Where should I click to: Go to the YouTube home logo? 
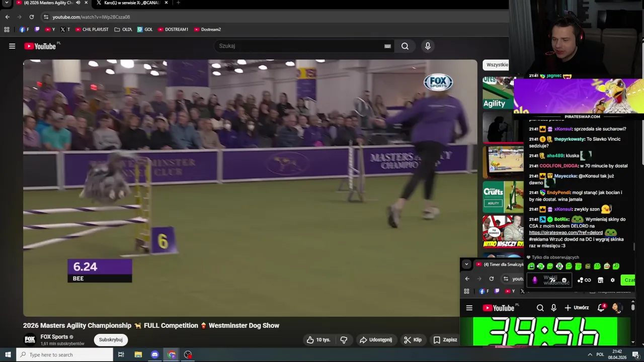(40, 46)
